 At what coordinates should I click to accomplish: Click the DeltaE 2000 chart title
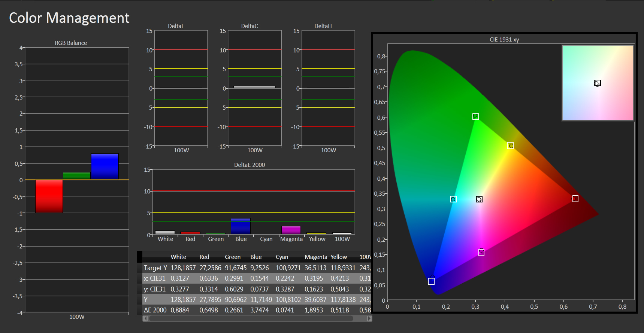pyautogui.click(x=250, y=165)
